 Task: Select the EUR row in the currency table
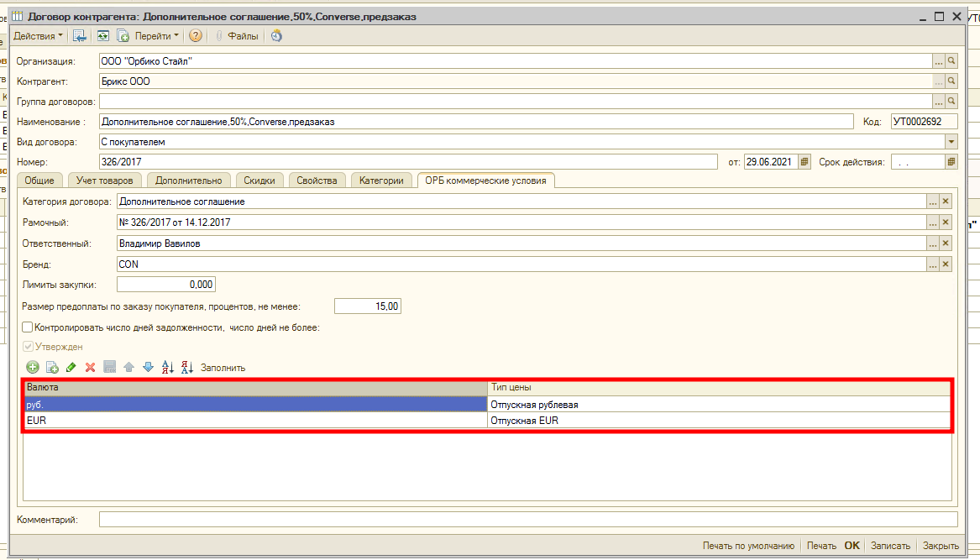(252, 421)
